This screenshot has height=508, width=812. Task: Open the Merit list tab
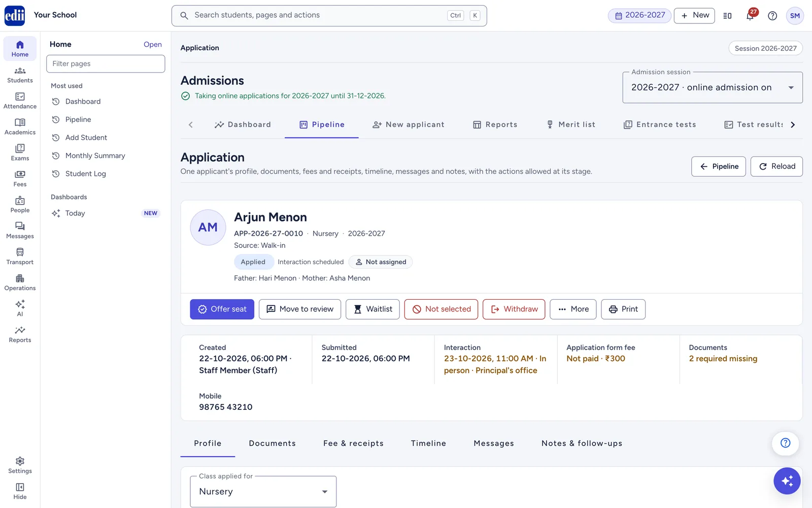570,124
